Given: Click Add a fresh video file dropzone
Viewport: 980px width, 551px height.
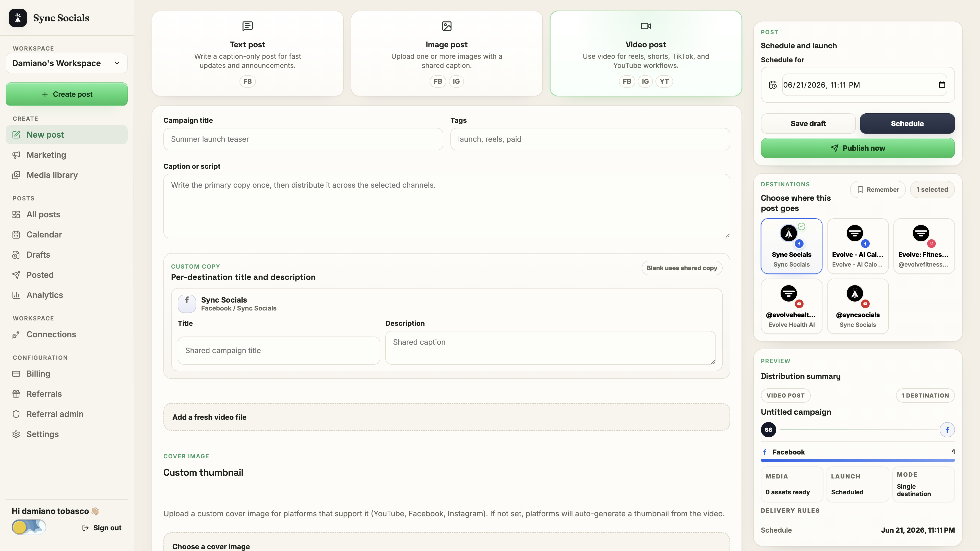Looking at the screenshot, I should [447, 417].
